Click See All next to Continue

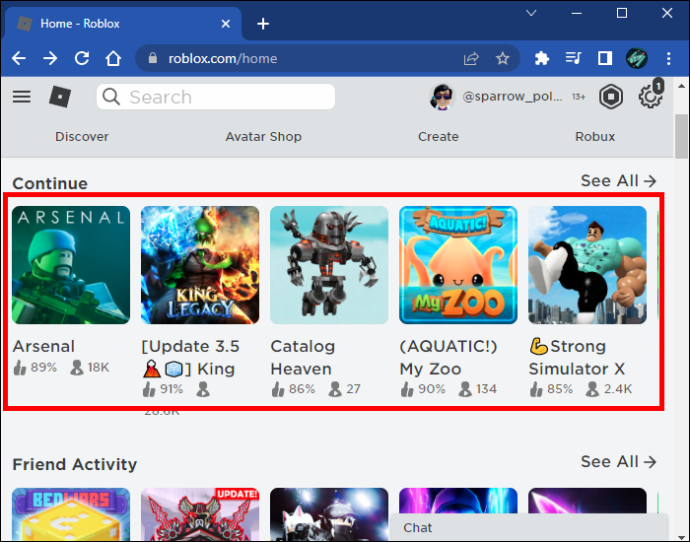click(618, 181)
